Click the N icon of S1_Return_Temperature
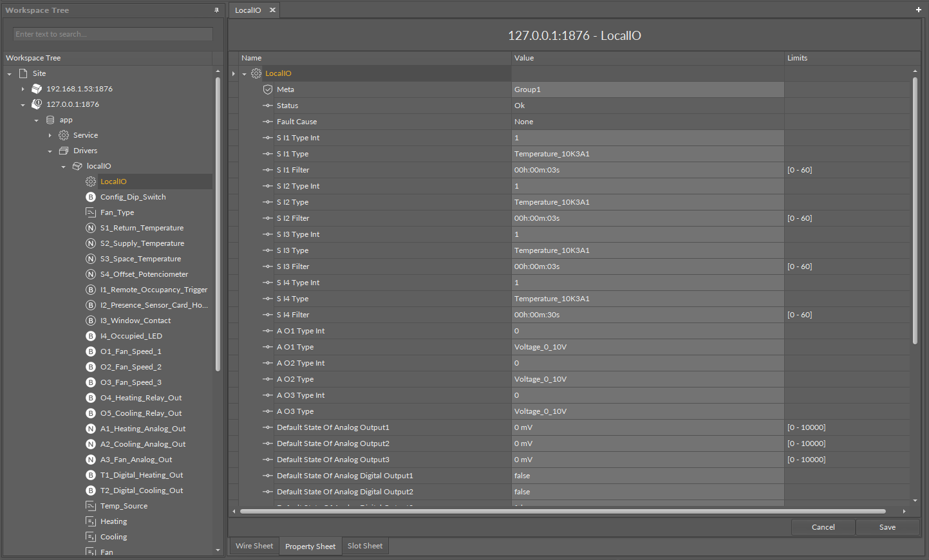Image resolution: width=929 pixels, height=560 pixels. [91, 228]
